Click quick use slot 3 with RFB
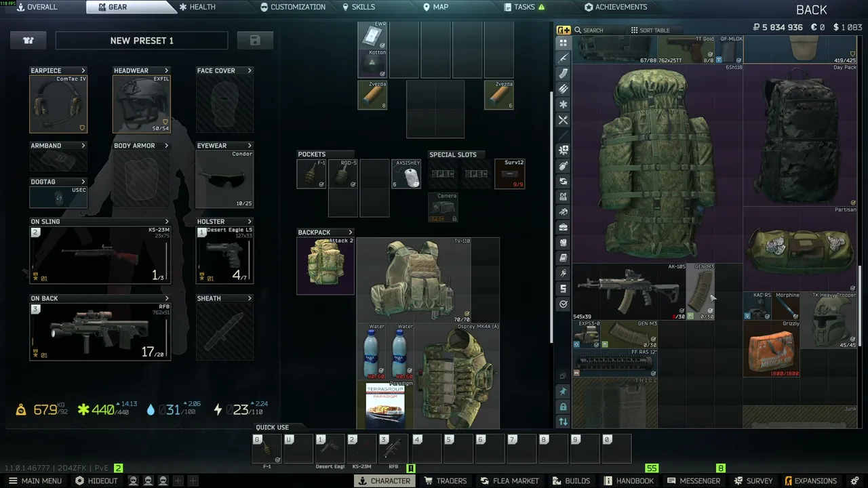Viewport: 868px width, 488px height. [x=393, y=449]
